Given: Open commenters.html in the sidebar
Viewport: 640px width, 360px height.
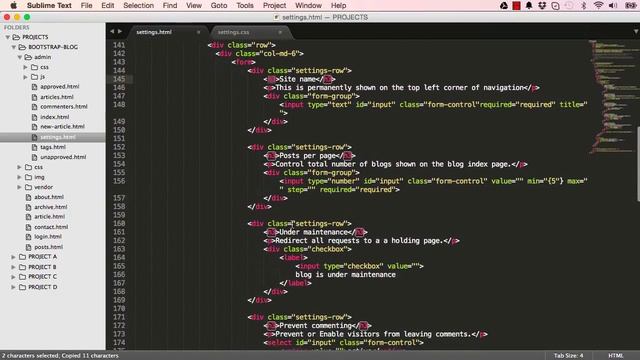Looking at the screenshot, I should click(x=64, y=107).
